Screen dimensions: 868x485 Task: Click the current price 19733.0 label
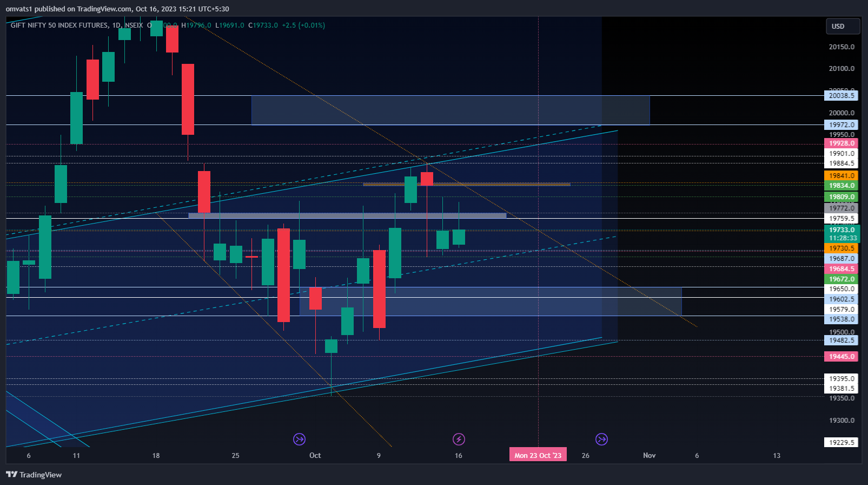842,230
